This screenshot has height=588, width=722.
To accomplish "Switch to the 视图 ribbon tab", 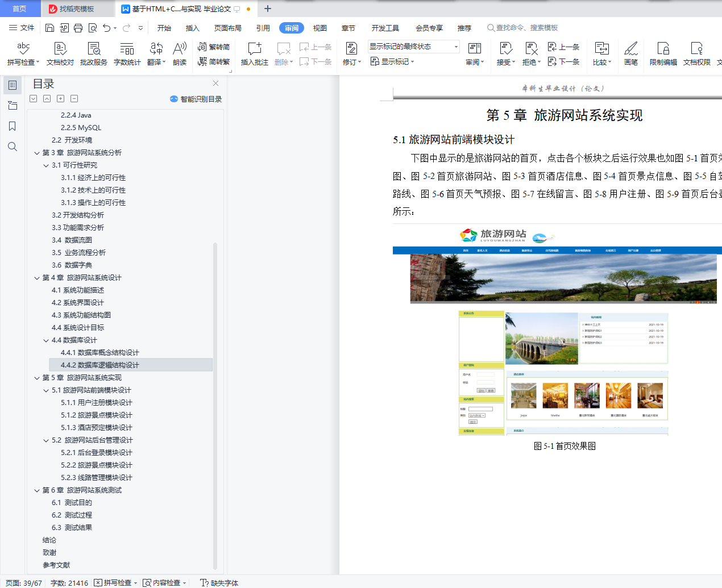I will 320,28.
